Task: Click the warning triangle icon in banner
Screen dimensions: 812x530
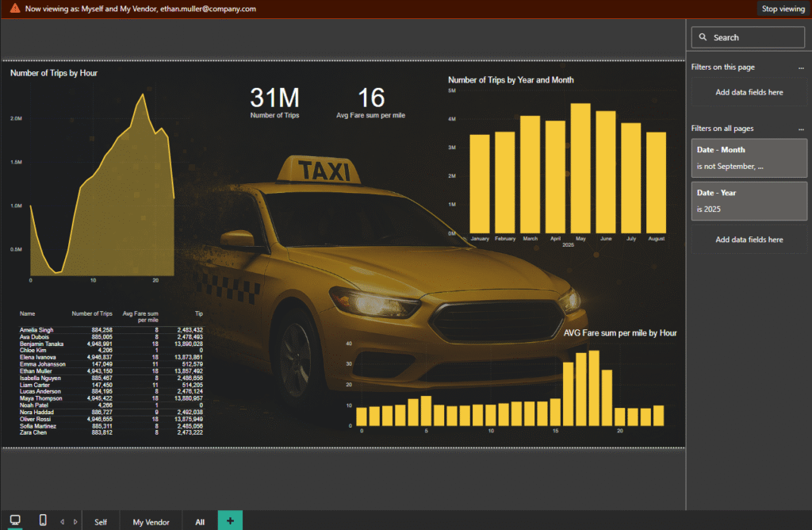Action: point(15,9)
